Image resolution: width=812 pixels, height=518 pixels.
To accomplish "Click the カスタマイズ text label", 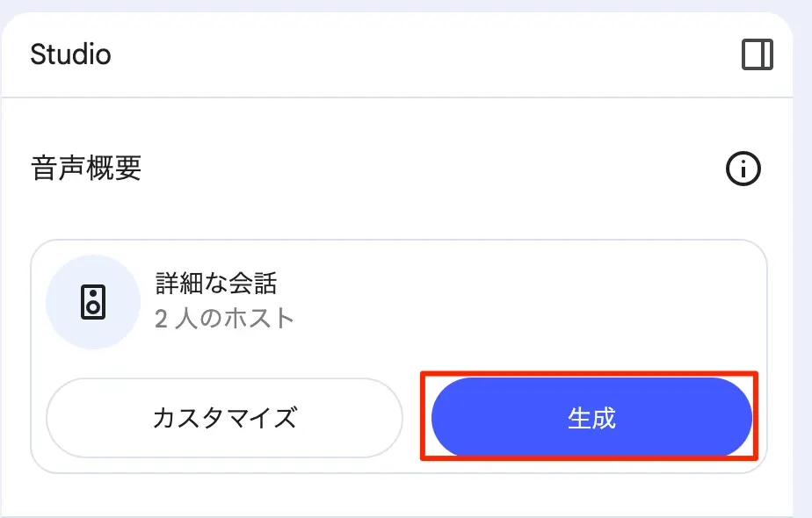I will point(225,418).
